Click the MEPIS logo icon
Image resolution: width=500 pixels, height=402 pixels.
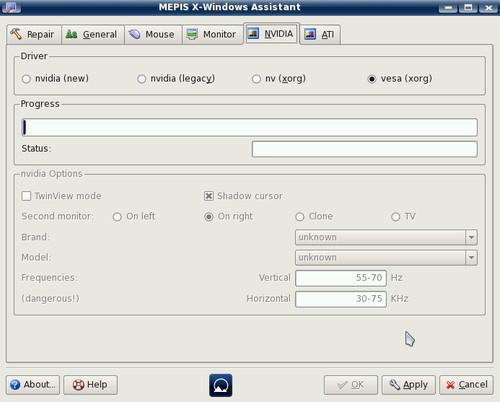221,385
